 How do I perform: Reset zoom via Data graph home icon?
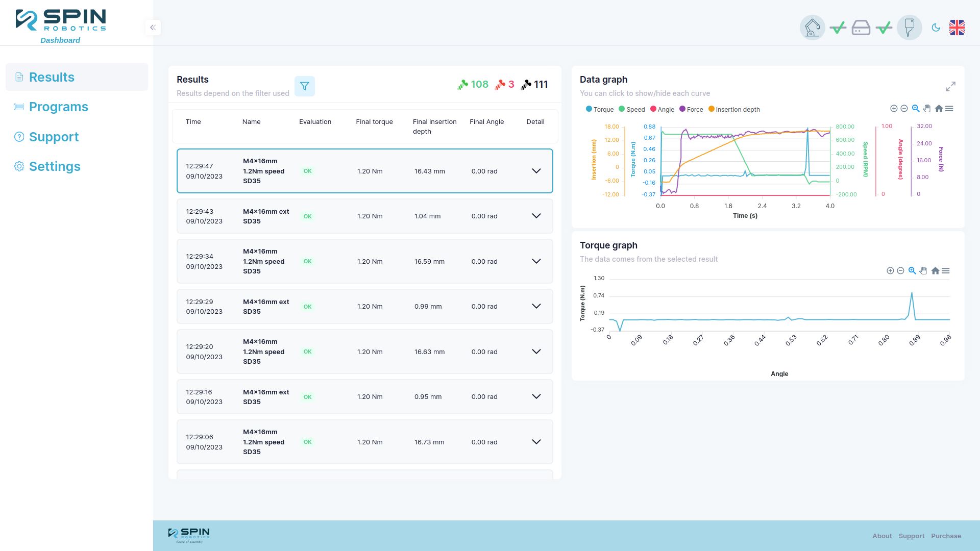pyautogui.click(x=939, y=109)
